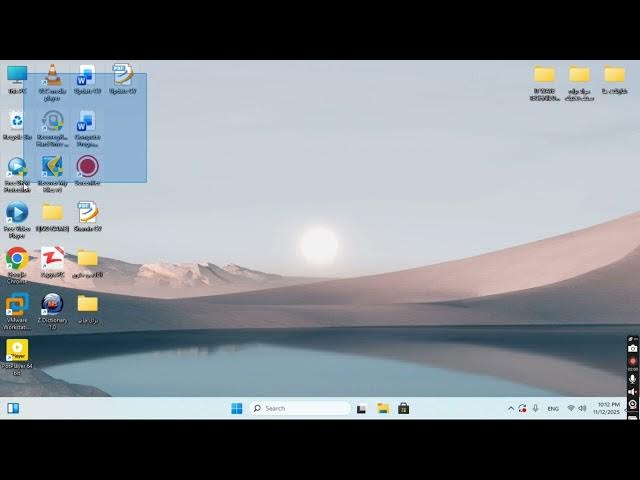
Task: Select the VMware Workstation shortcut
Action: [17, 311]
